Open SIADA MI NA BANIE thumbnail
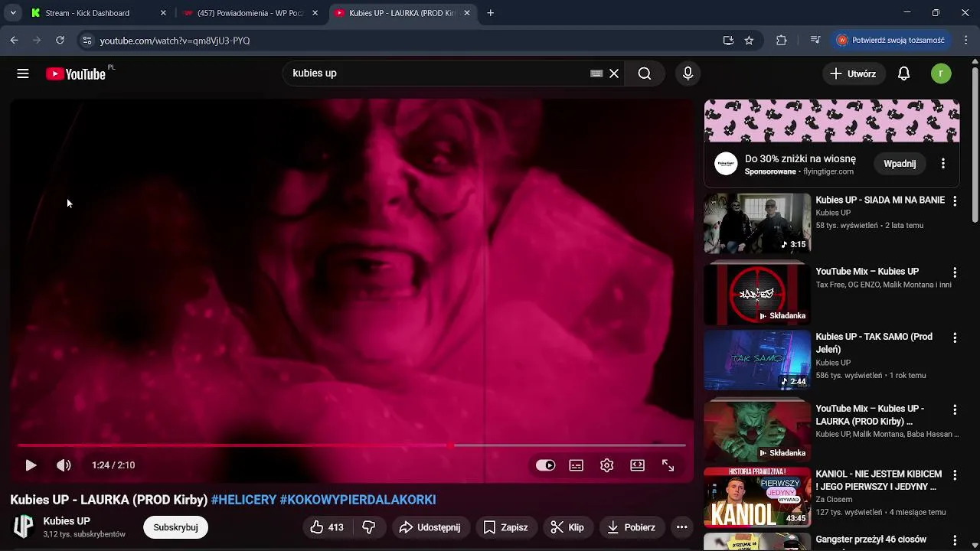Screen dimensions: 980x551 pos(757,223)
